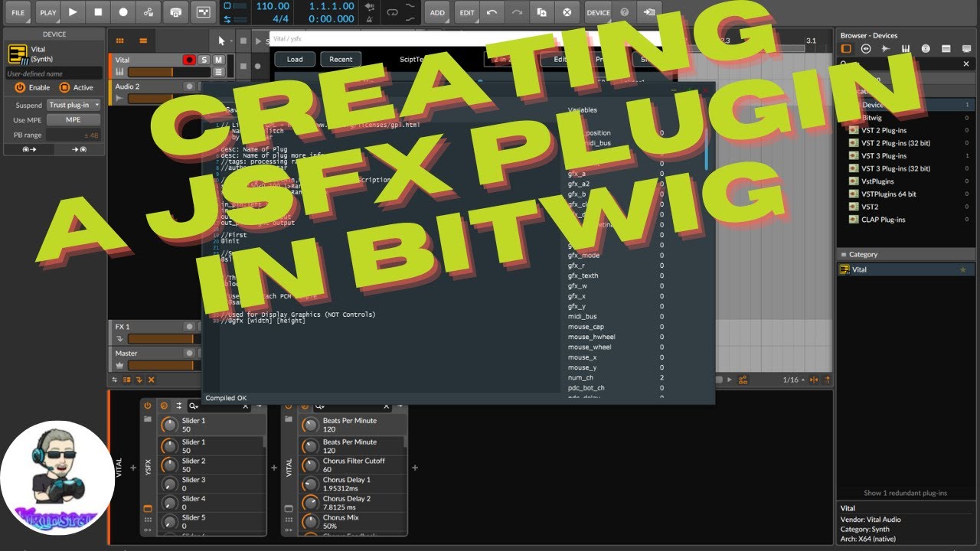Image resolution: width=980 pixels, height=551 pixels.
Task: Mute the Vital track
Action: [x=218, y=60]
